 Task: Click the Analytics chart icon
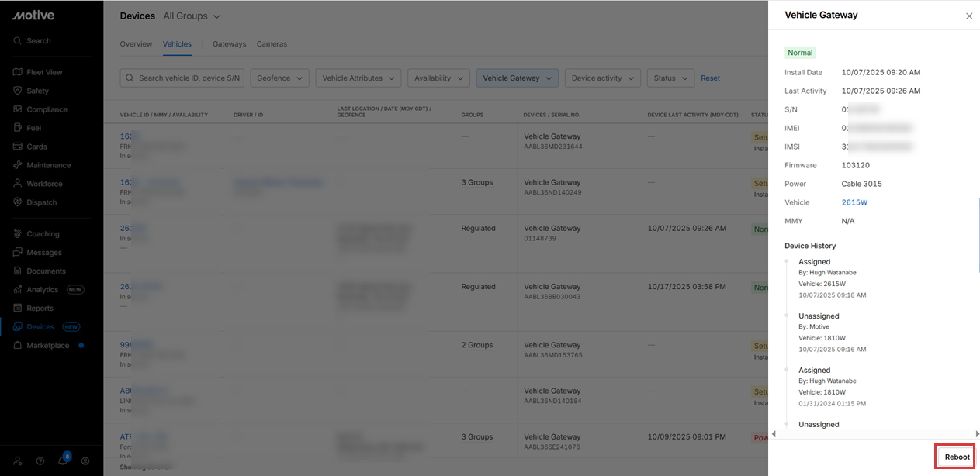point(17,289)
